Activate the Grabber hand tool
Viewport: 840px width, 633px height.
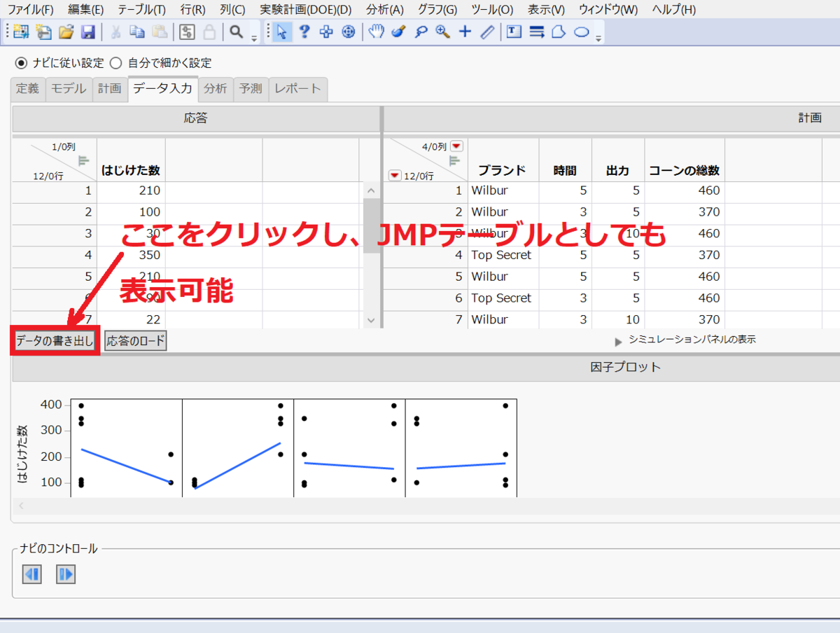click(x=377, y=32)
